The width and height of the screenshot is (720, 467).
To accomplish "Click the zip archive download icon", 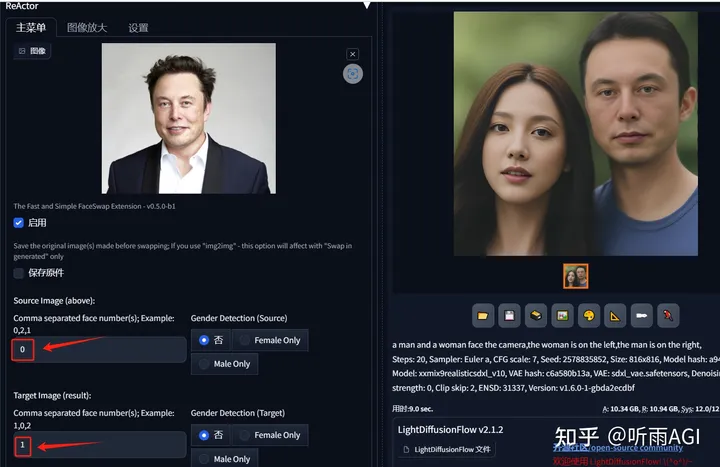I will (x=536, y=316).
